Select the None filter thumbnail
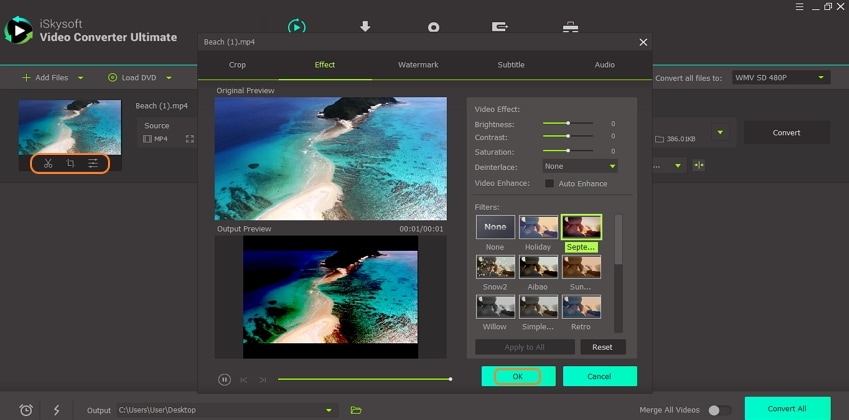Viewport: 849px width, 420px height. (x=495, y=227)
